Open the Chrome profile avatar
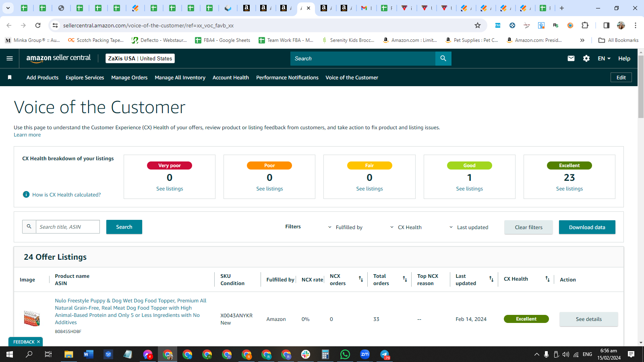The height and width of the screenshot is (362, 644). (621, 25)
